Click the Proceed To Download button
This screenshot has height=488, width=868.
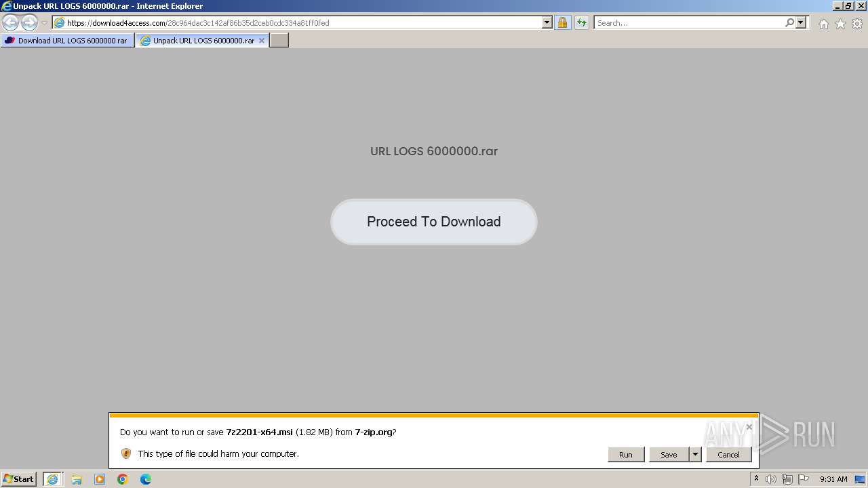point(434,222)
